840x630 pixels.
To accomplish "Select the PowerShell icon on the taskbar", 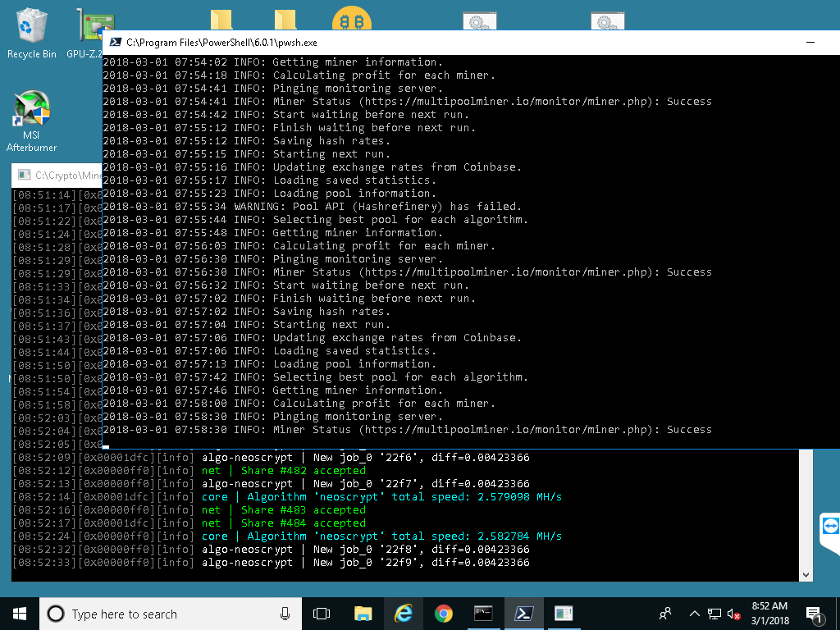I will coord(523,613).
